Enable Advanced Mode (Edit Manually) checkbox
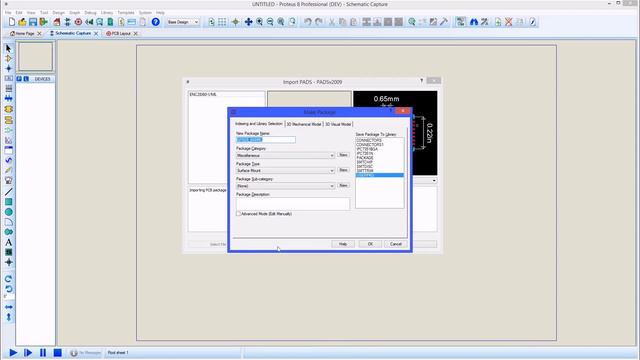Viewport: 640px width, 360px height. (238, 213)
